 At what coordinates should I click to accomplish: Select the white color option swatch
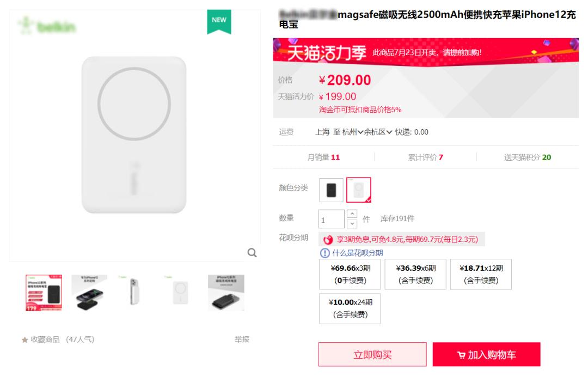coord(359,190)
